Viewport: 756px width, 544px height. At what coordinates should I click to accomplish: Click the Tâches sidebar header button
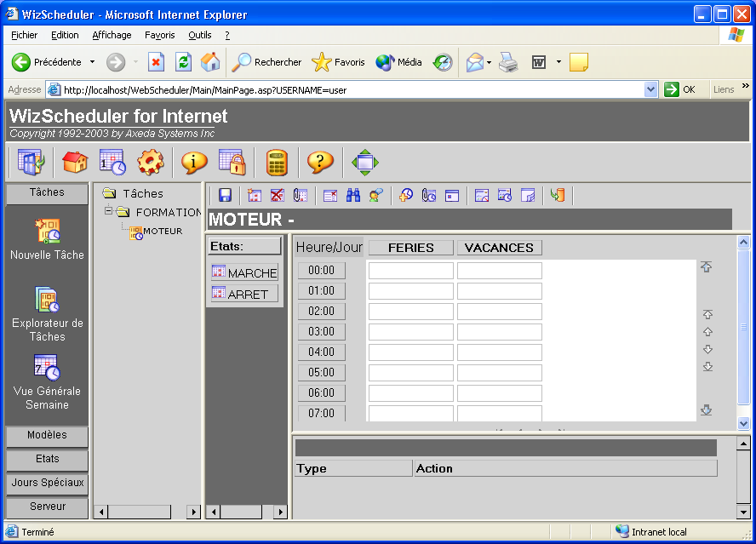coord(47,193)
